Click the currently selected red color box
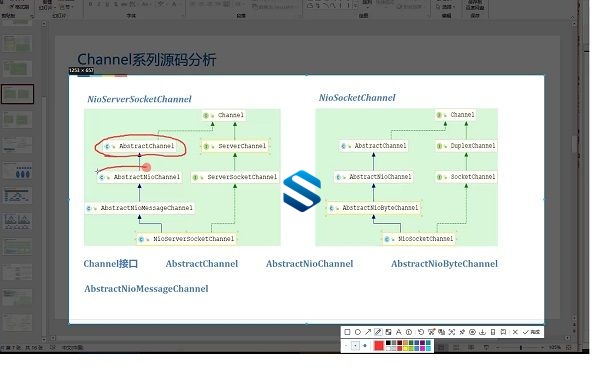Viewport: 600px width, 382px height. click(x=379, y=346)
